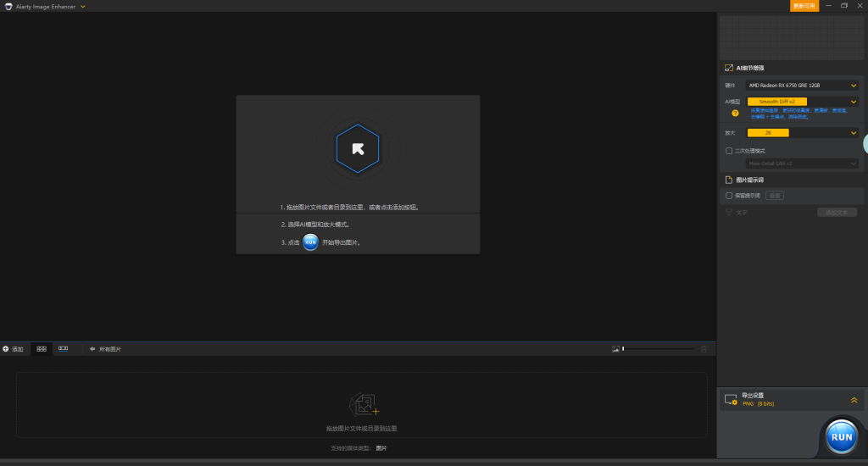
Task: Open the 放大 2K scale dropdown
Action: pyautogui.click(x=801, y=133)
